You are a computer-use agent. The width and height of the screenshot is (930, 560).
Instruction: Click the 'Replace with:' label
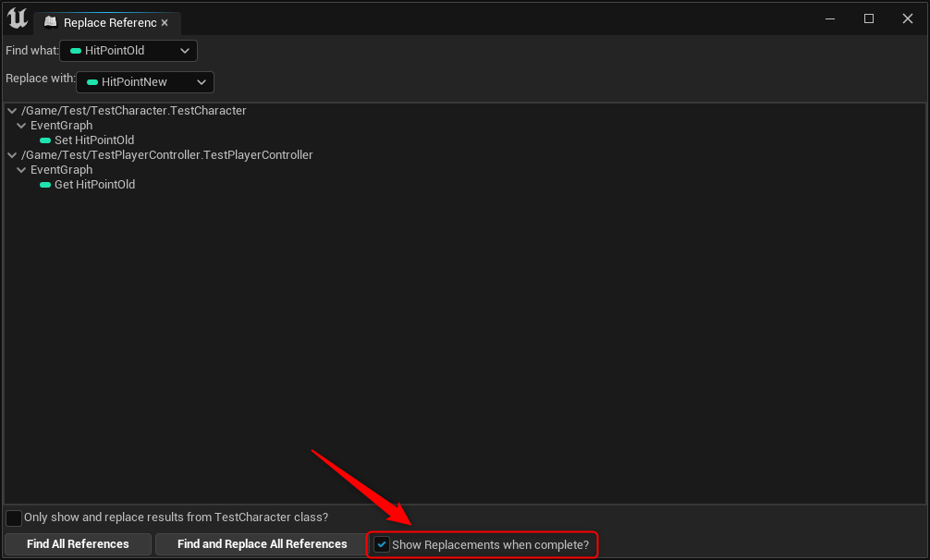(x=41, y=79)
